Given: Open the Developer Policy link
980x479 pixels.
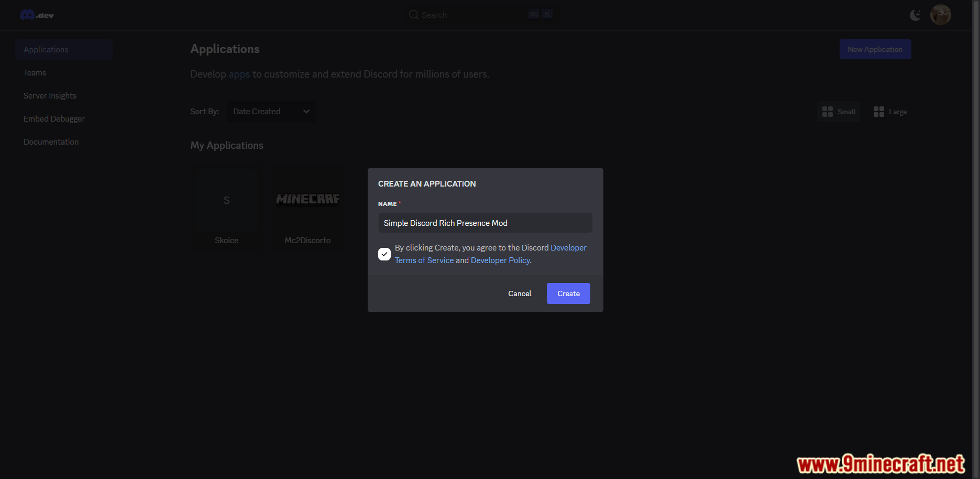Looking at the screenshot, I should click(500, 260).
